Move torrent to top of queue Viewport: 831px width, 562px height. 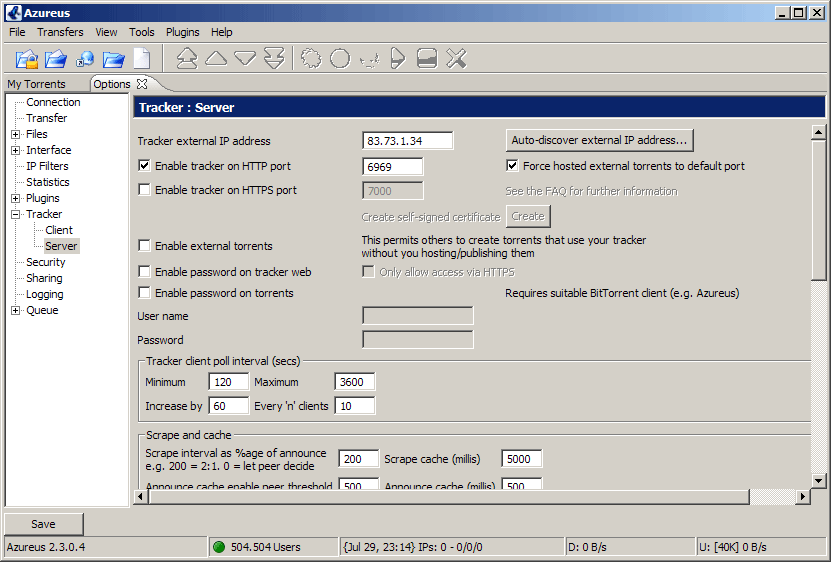coord(187,58)
